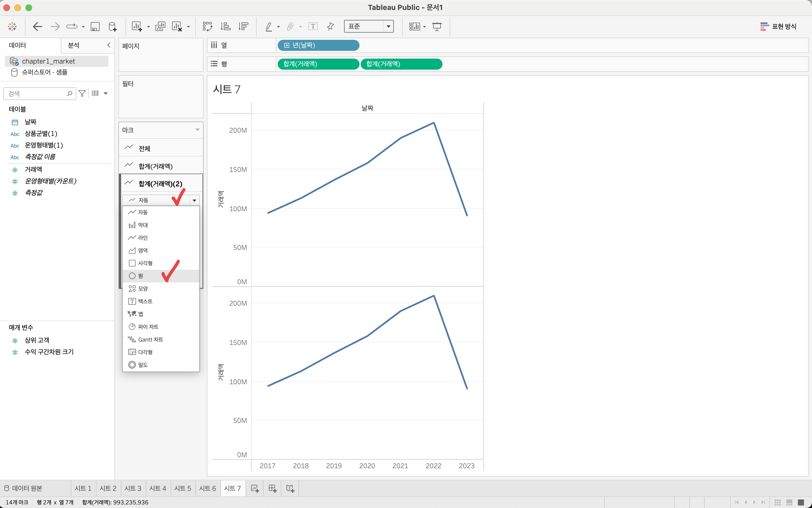Switch to the 시트 3 tab

(x=133, y=488)
